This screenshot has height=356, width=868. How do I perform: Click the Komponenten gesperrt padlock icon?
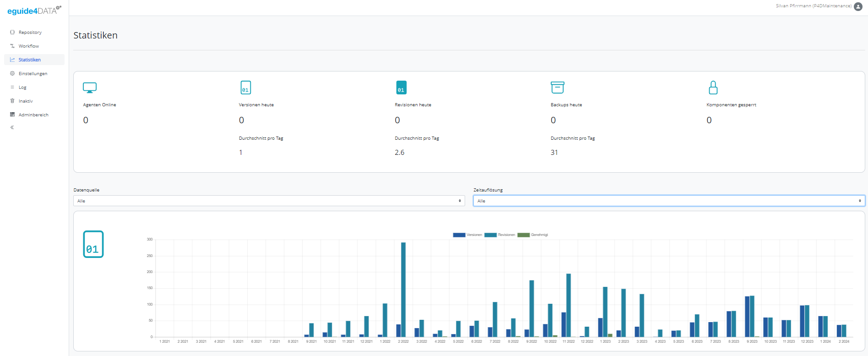pyautogui.click(x=713, y=88)
